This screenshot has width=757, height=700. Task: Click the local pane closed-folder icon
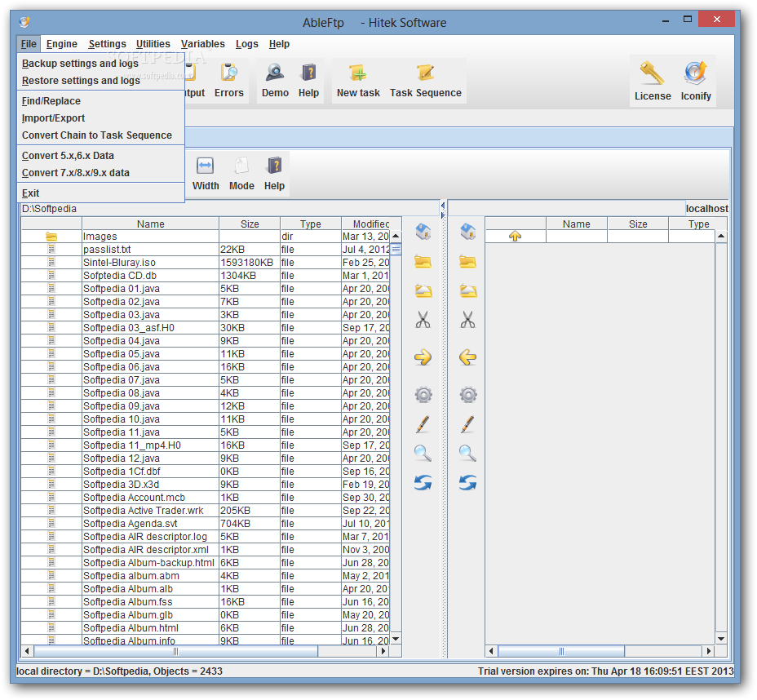click(x=423, y=262)
